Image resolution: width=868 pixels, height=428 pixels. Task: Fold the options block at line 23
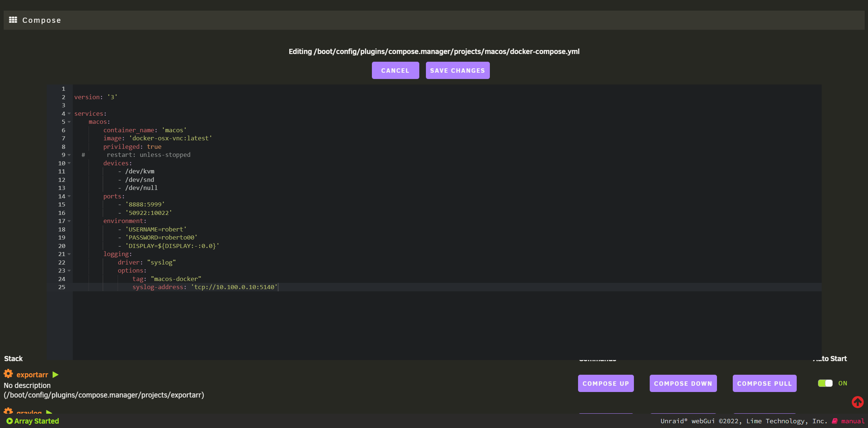(x=69, y=270)
